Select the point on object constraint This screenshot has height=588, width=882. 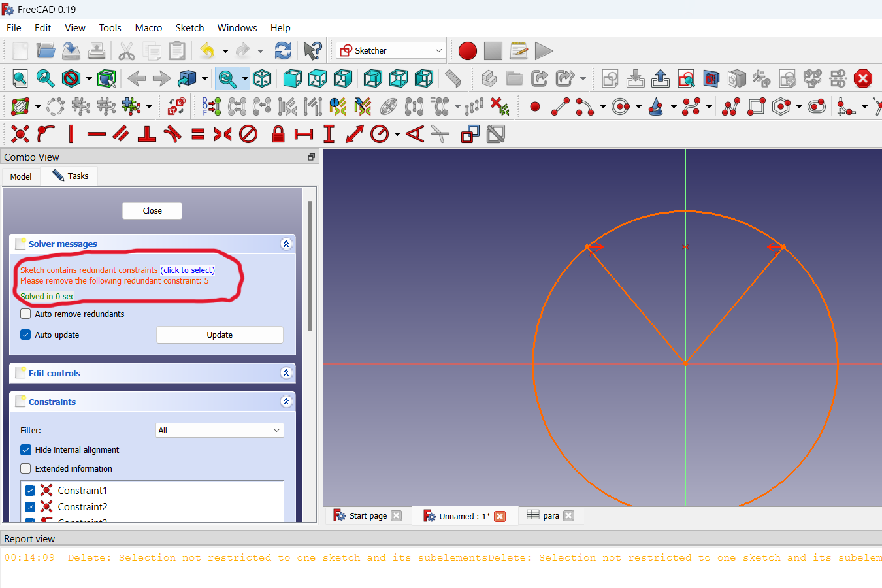point(46,134)
